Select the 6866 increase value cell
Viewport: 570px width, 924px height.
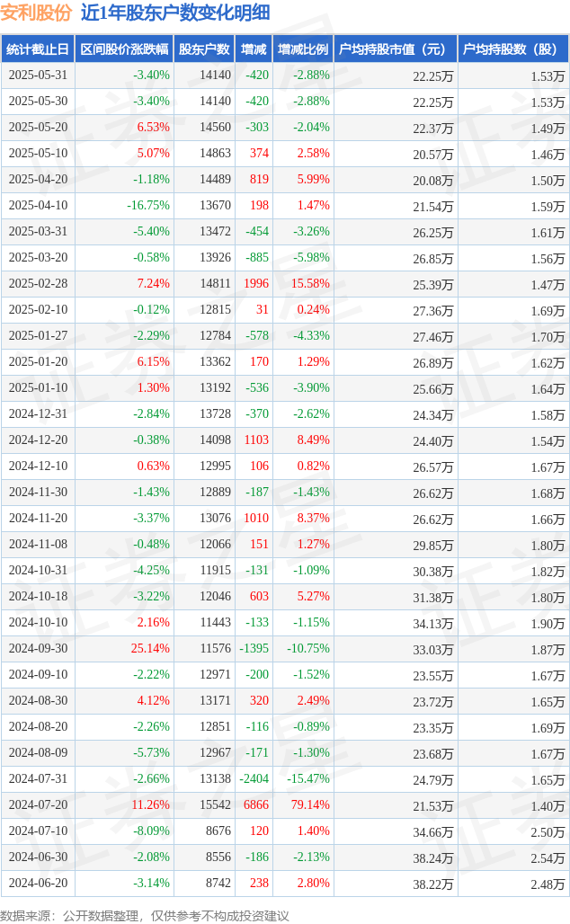click(256, 805)
